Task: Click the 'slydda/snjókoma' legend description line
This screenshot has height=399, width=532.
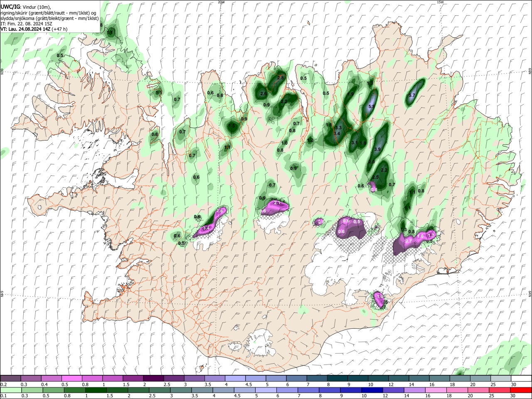Action: (49, 18)
